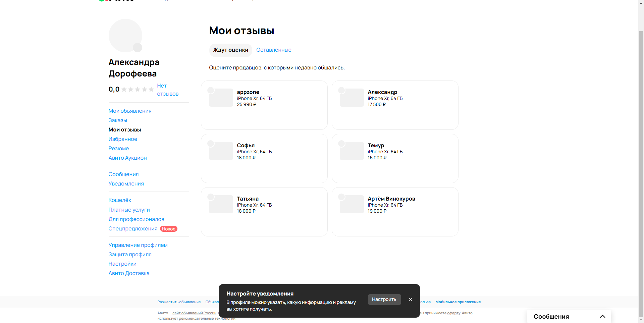Open Избранное in sidebar

[123, 139]
